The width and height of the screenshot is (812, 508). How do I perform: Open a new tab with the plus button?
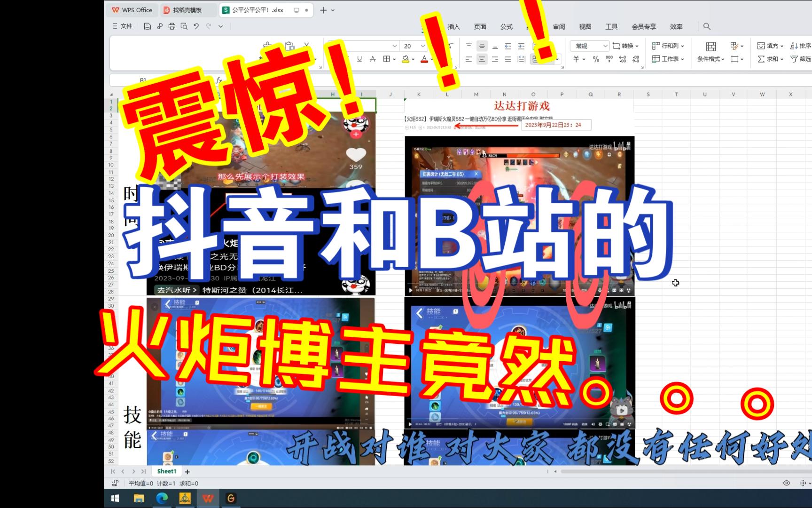323,10
